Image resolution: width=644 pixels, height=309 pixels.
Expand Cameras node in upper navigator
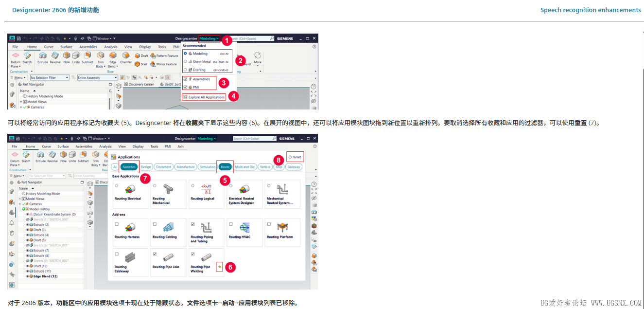pos(20,107)
